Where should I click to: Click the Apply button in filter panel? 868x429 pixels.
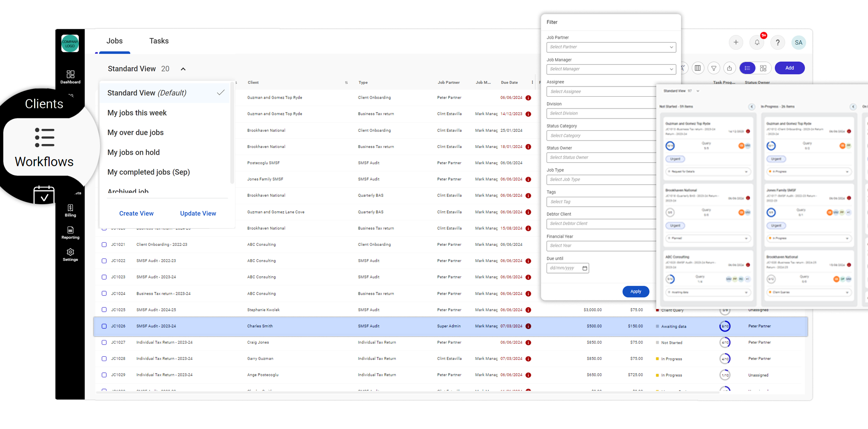[636, 292]
